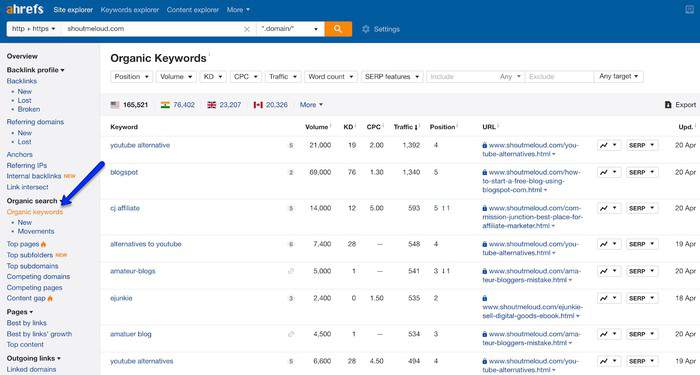Open Movements under Organic keywords
The image size is (700, 375).
coord(36,231)
